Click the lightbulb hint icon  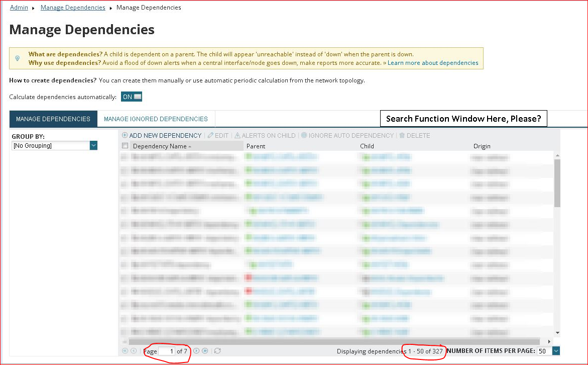(x=17, y=58)
